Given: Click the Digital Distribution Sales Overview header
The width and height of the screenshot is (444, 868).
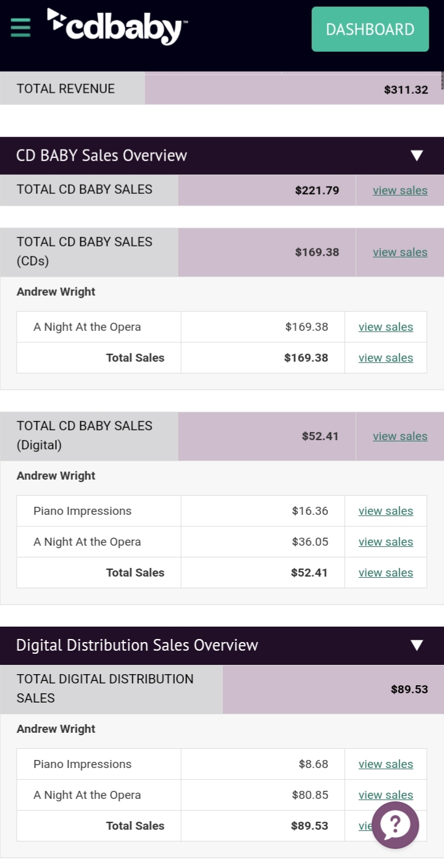Looking at the screenshot, I should (x=222, y=646).
